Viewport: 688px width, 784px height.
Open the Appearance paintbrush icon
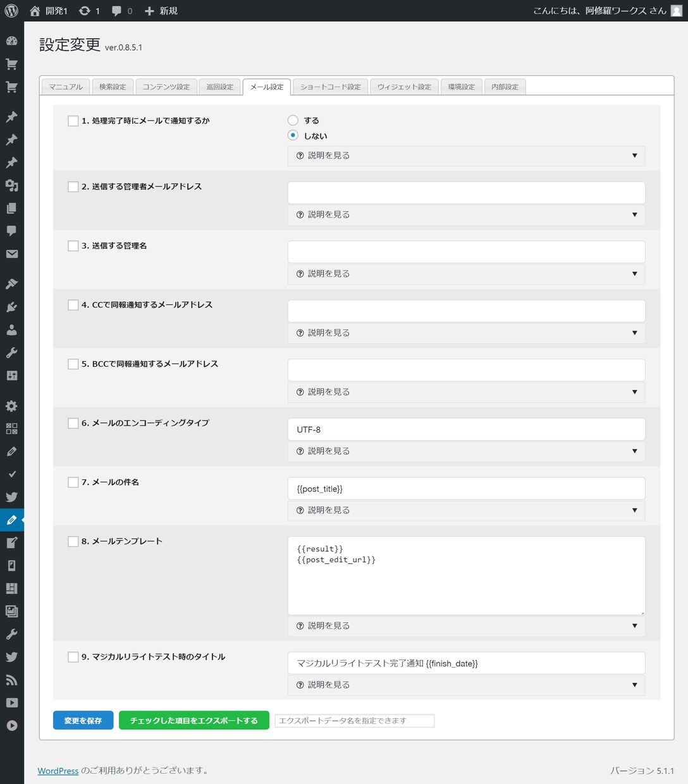point(11,284)
